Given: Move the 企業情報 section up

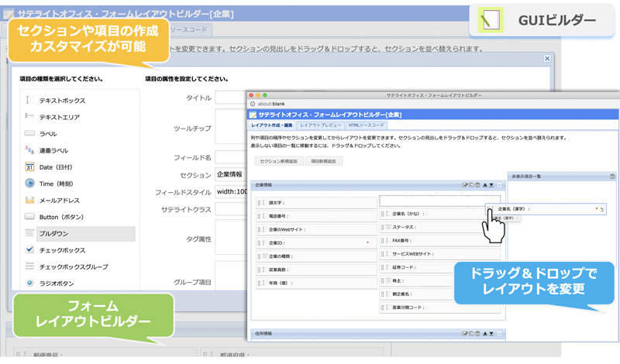Looking at the screenshot, I should 485,185.
